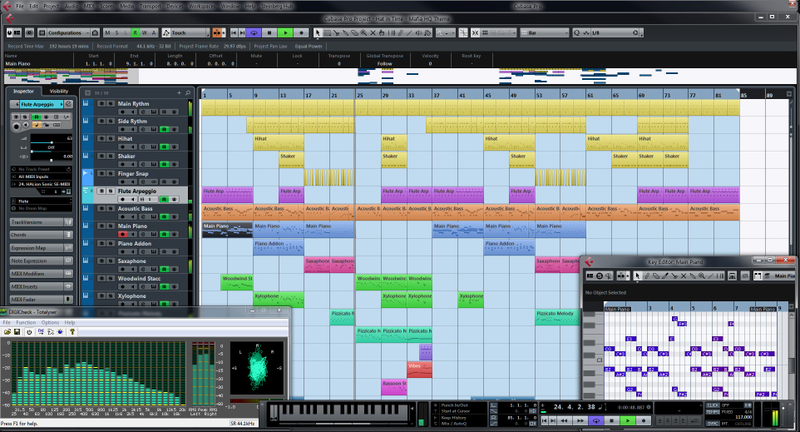This screenshot has height=432, width=800.
Task: Select the Zoom magnifier tool in main toolbar
Action: coord(363,33)
